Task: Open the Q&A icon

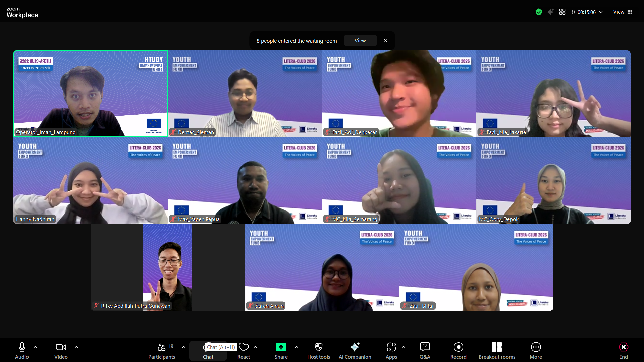Action: click(x=425, y=347)
